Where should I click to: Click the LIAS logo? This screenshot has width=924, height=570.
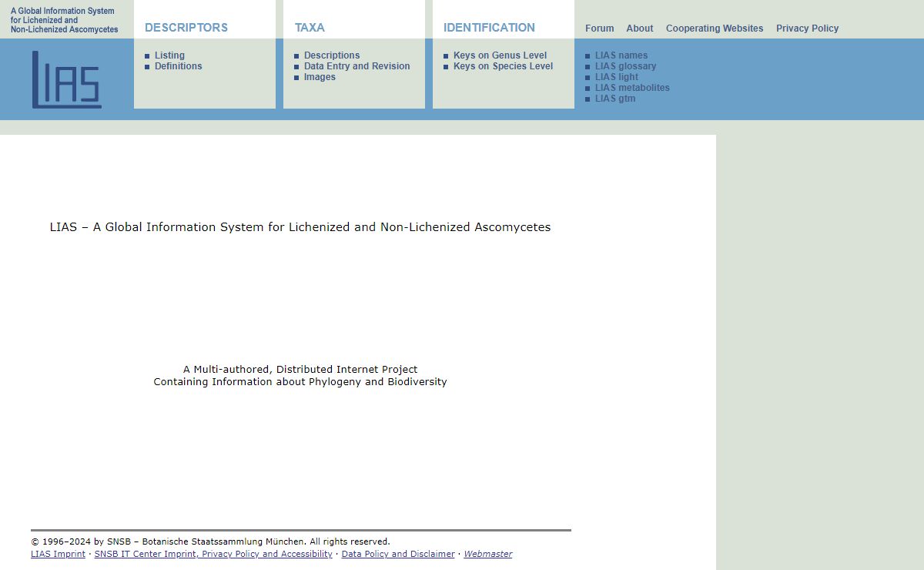pos(66,79)
